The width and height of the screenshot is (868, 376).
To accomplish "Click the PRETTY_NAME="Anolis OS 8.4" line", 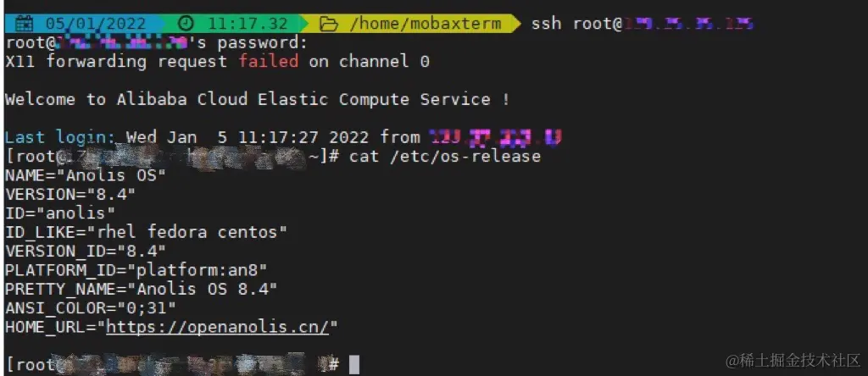I will (142, 289).
